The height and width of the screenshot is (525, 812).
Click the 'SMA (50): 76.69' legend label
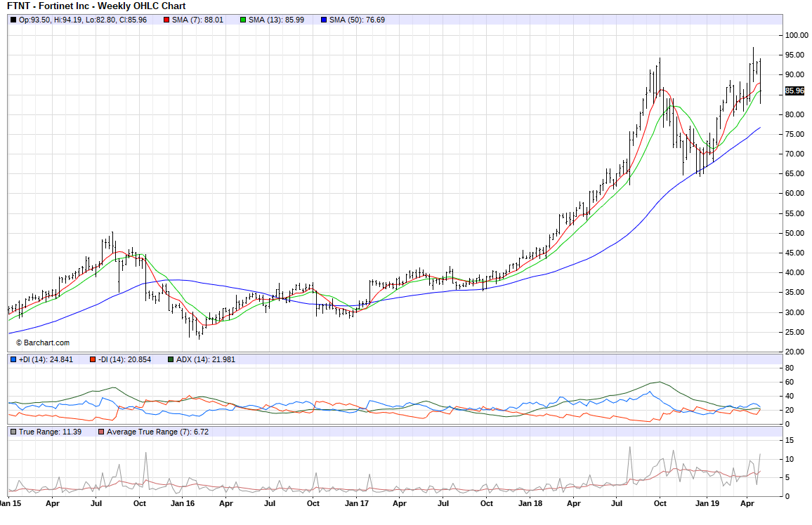[358, 20]
